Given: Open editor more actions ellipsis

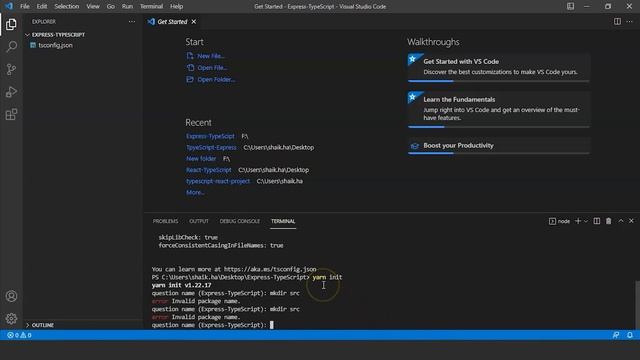Looking at the screenshot, I should (x=629, y=21).
